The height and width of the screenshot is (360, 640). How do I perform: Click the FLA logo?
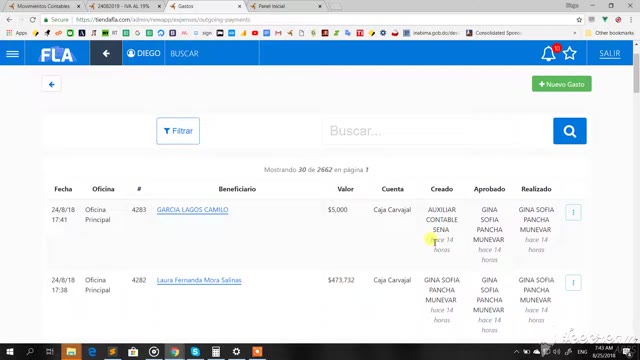57,54
